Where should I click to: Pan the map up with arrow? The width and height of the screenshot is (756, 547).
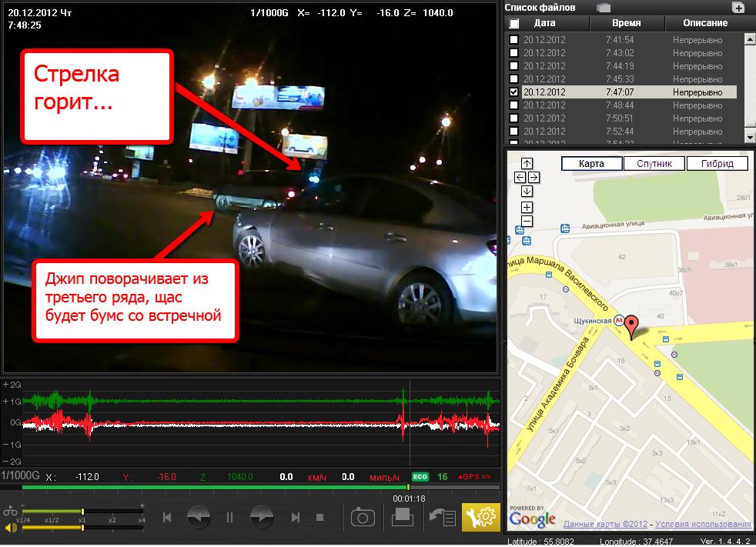pos(527,163)
